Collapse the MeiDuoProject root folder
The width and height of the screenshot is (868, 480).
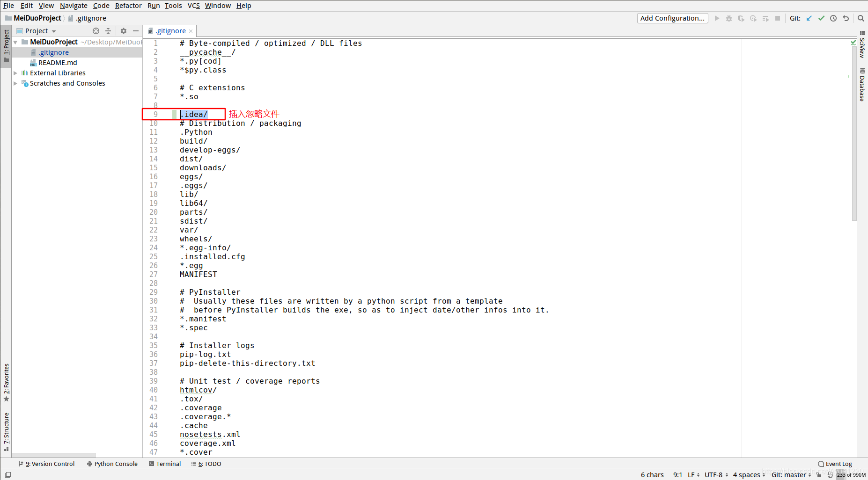click(x=15, y=42)
